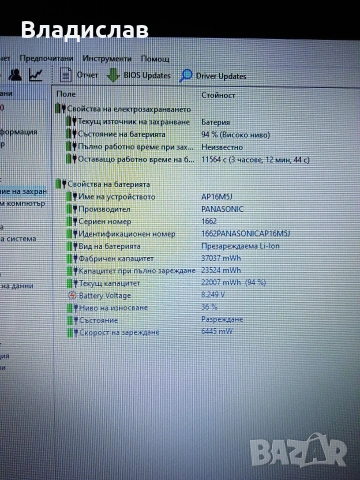
Task: Select the Идентификационен номер row
Action: [178, 234]
